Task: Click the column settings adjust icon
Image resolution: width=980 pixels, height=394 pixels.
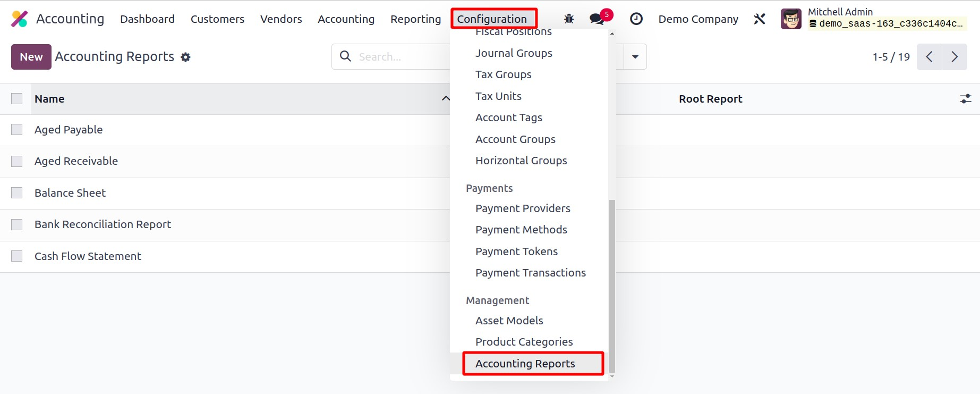Action: click(965, 99)
